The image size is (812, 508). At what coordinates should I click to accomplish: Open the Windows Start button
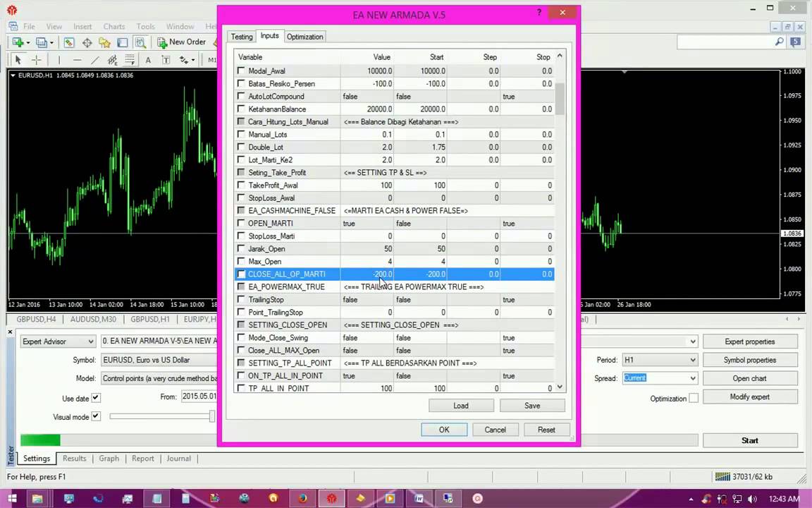[x=11, y=499]
